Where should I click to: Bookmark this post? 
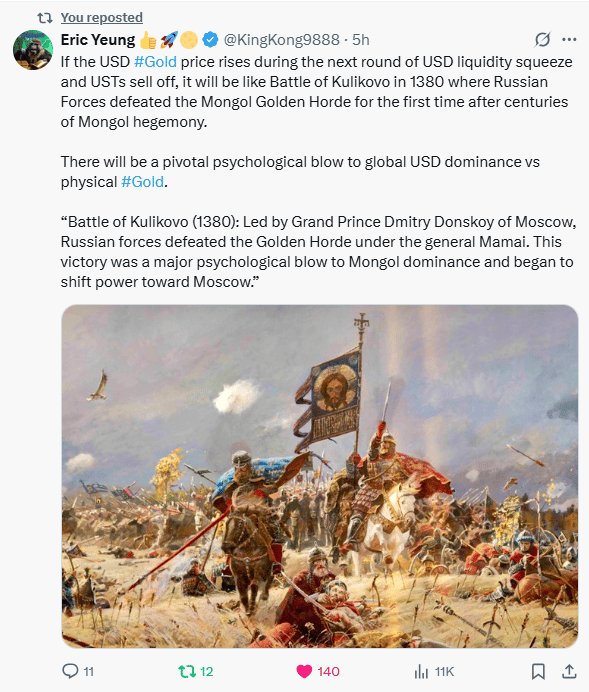(538, 671)
